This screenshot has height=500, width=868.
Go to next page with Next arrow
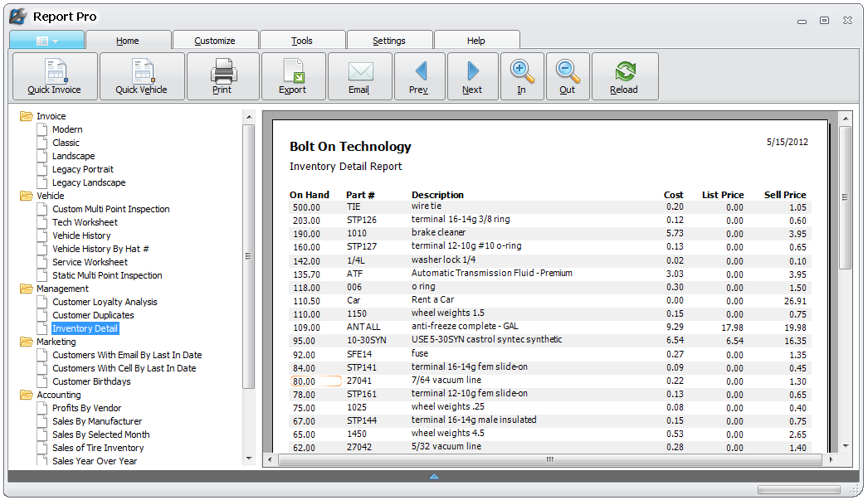(473, 76)
